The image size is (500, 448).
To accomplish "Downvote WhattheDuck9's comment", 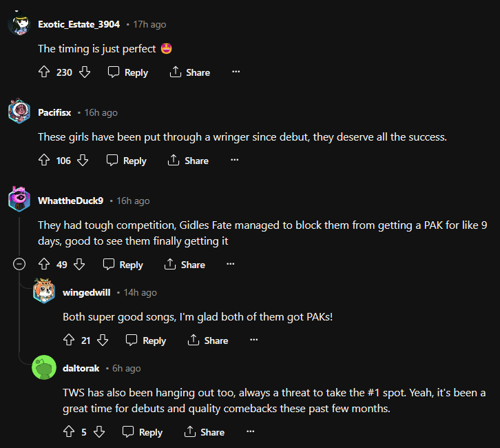I will (x=79, y=265).
